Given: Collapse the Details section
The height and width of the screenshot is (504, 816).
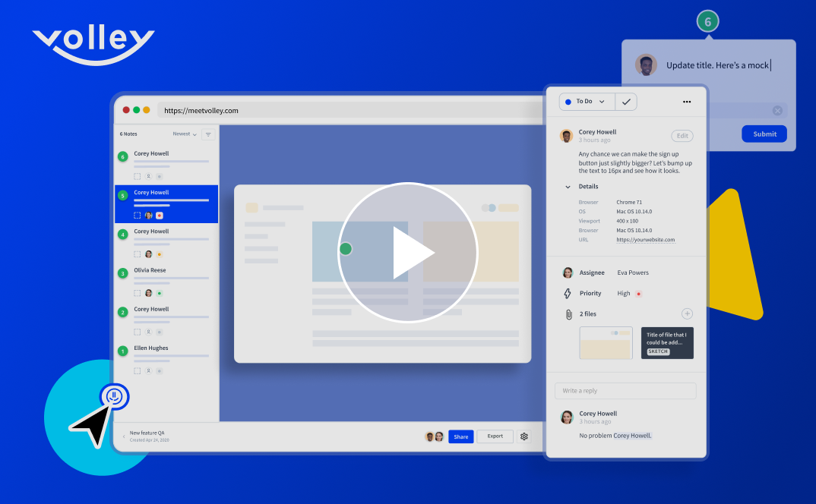Looking at the screenshot, I should point(568,187).
